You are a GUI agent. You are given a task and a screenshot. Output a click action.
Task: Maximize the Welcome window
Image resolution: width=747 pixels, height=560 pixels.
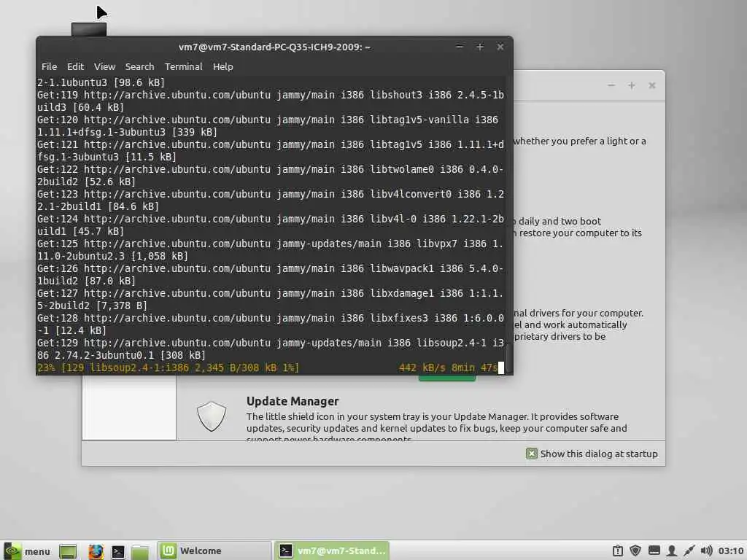(632, 85)
